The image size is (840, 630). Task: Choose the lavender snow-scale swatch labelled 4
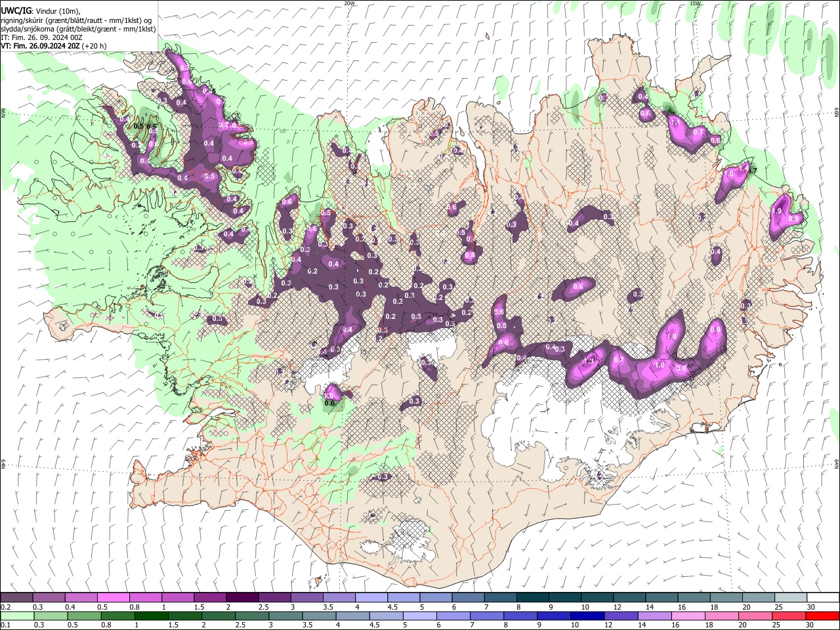[x=371, y=597]
